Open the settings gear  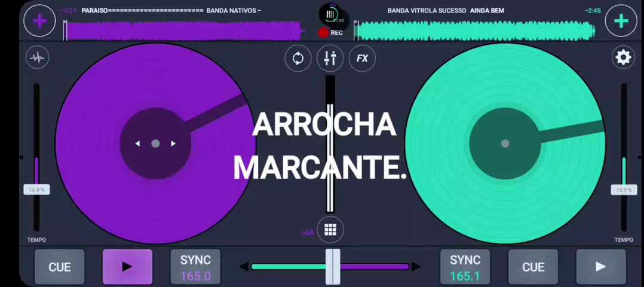tap(623, 57)
